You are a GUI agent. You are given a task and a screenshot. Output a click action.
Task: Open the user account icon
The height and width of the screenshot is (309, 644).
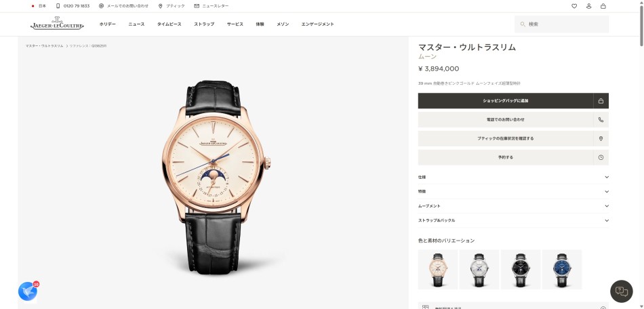[x=588, y=6]
